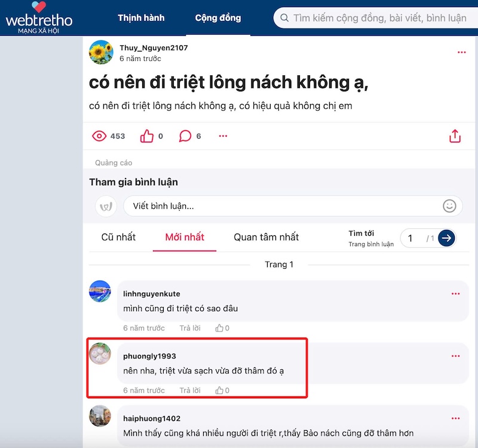The image size is (478, 448).
Task: Like phuongly1993's highlighted comment
Action: (x=219, y=390)
